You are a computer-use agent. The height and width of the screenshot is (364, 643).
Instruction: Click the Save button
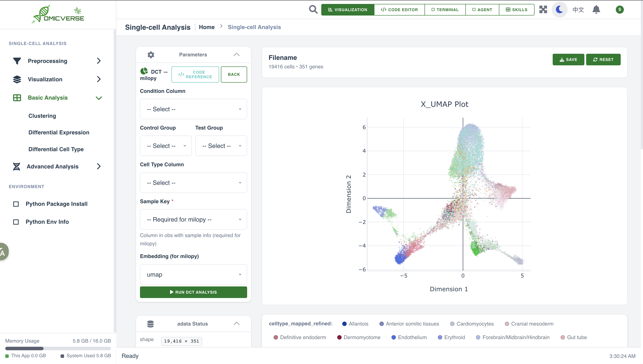click(568, 59)
